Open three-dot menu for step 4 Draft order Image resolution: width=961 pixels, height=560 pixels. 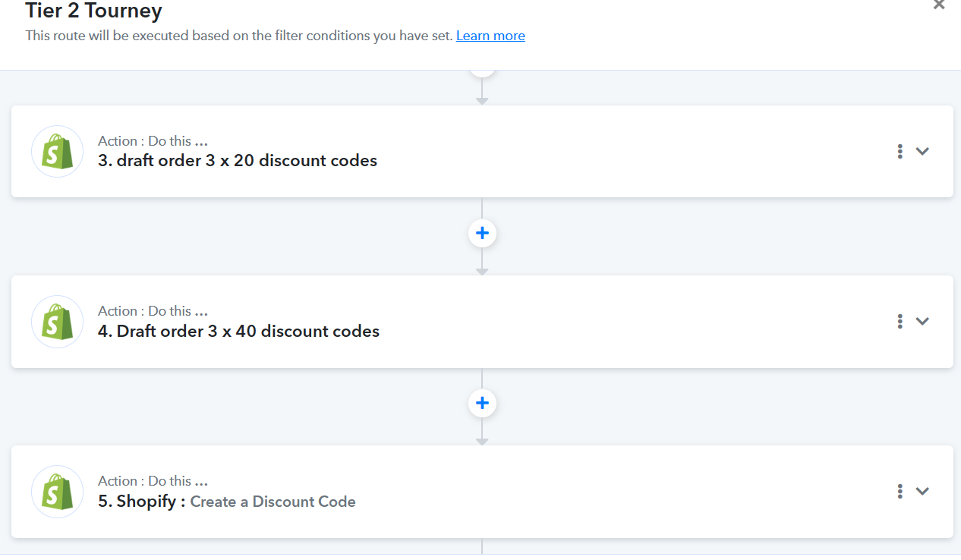[x=900, y=321]
